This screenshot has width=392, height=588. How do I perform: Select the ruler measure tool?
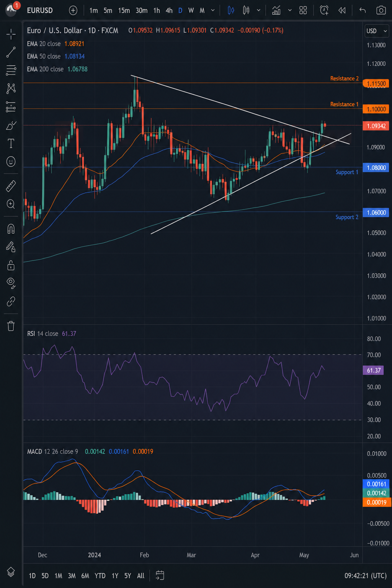pos(11,186)
